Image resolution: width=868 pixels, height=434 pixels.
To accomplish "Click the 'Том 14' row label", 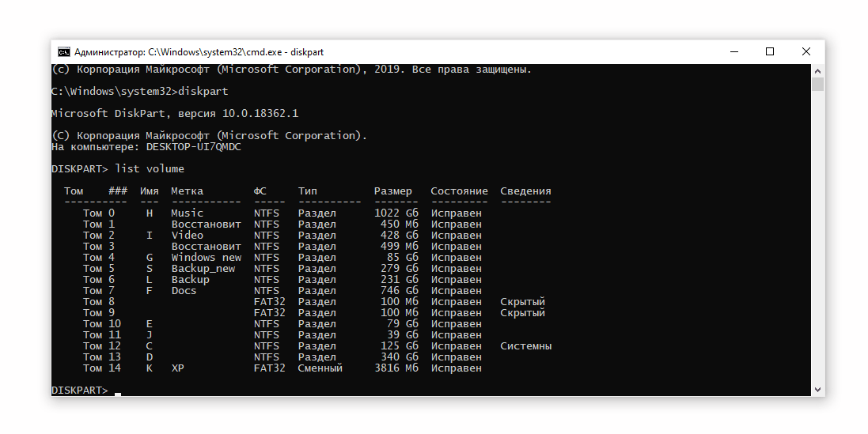I will coord(102,368).
